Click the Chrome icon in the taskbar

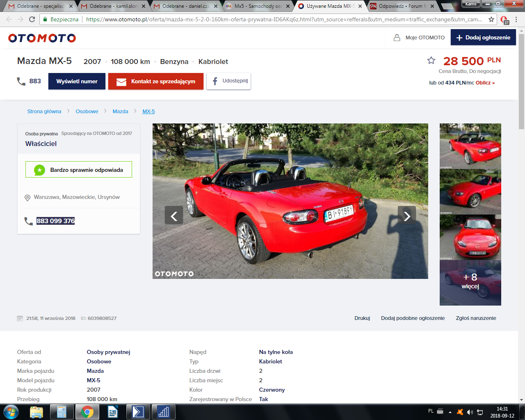pyautogui.click(x=87, y=412)
